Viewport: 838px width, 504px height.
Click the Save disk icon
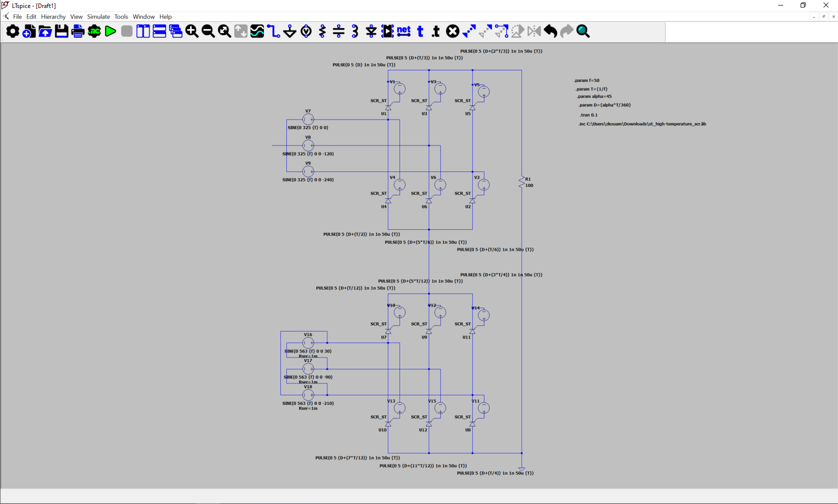(x=61, y=31)
